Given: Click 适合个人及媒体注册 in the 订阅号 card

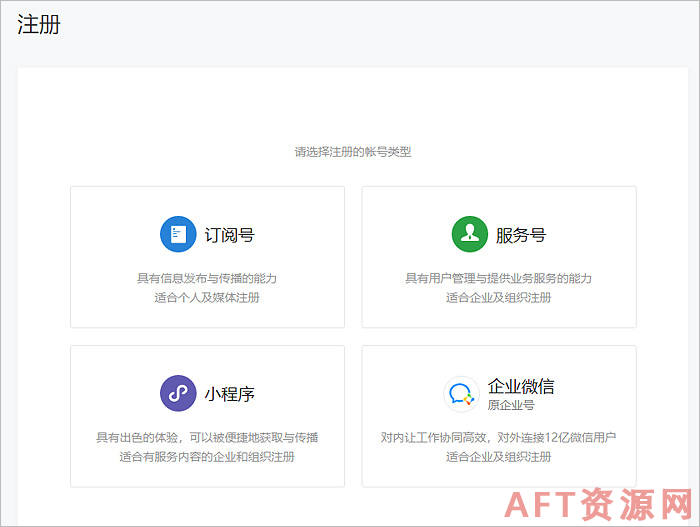Looking at the screenshot, I should coord(207,297).
